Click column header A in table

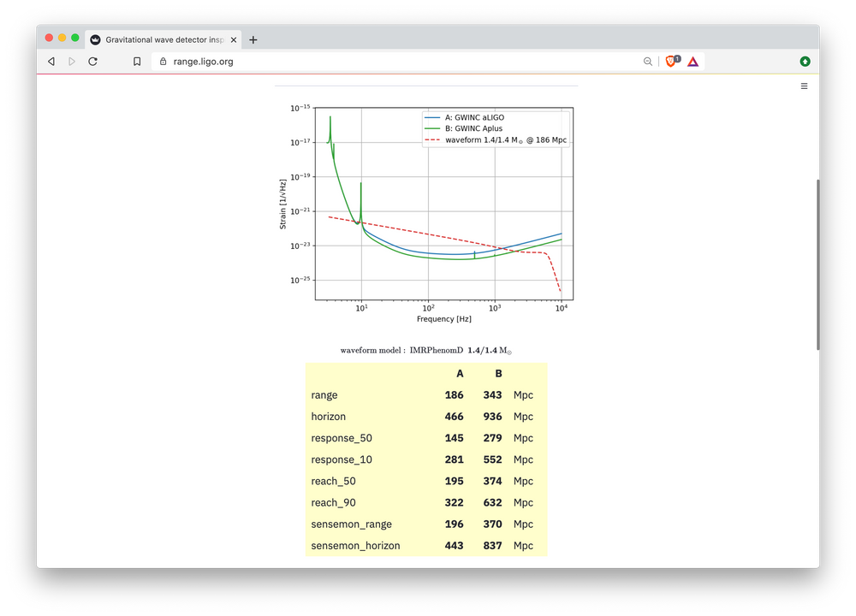[x=460, y=374]
